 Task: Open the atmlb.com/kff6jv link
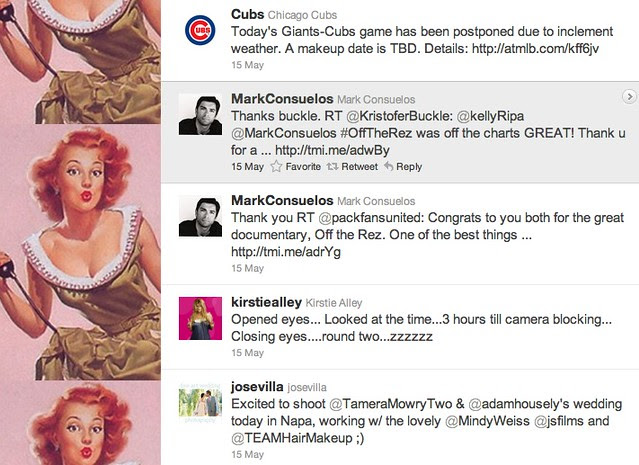(535, 49)
